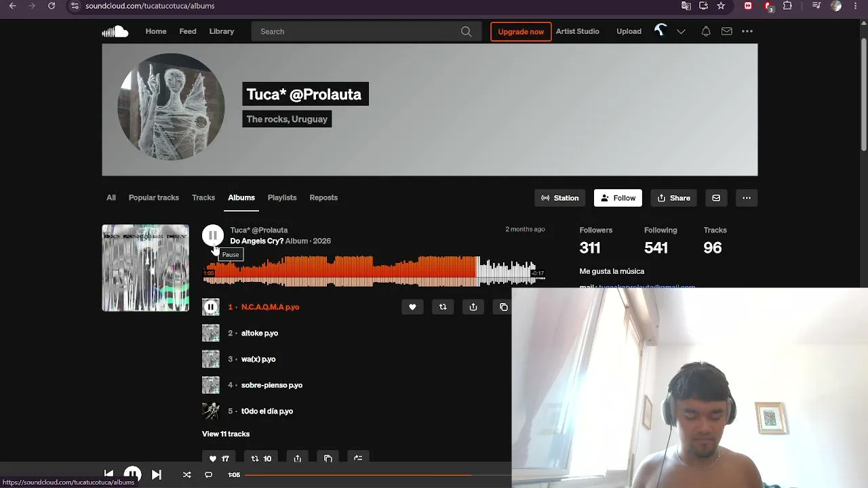Expand the user menu chevron
This screenshot has height=488, width=868.
tap(681, 31)
